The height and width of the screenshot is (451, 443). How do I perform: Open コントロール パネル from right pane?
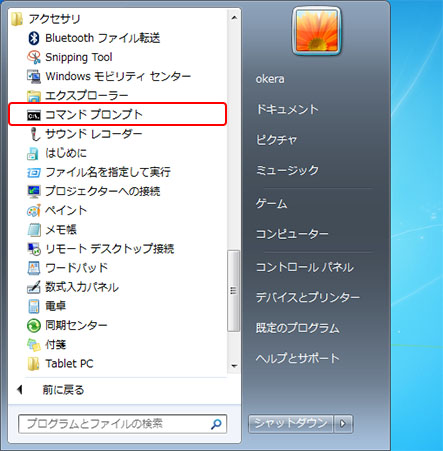click(304, 267)
